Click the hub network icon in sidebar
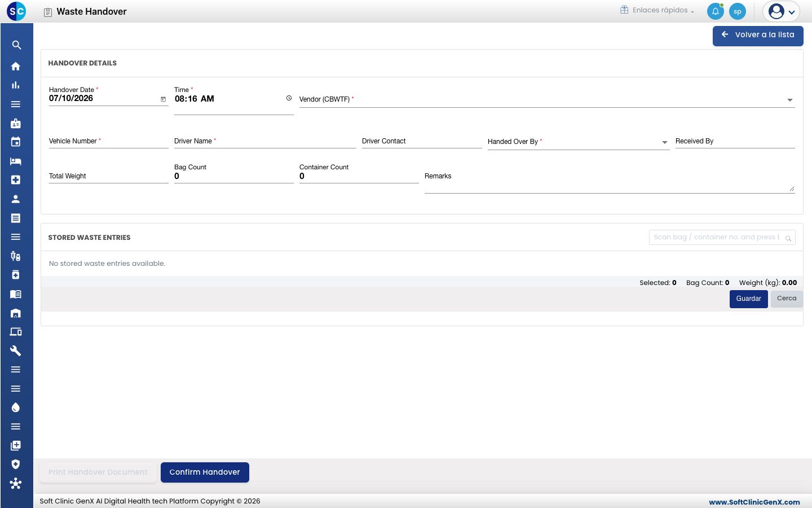 point(16,483)
